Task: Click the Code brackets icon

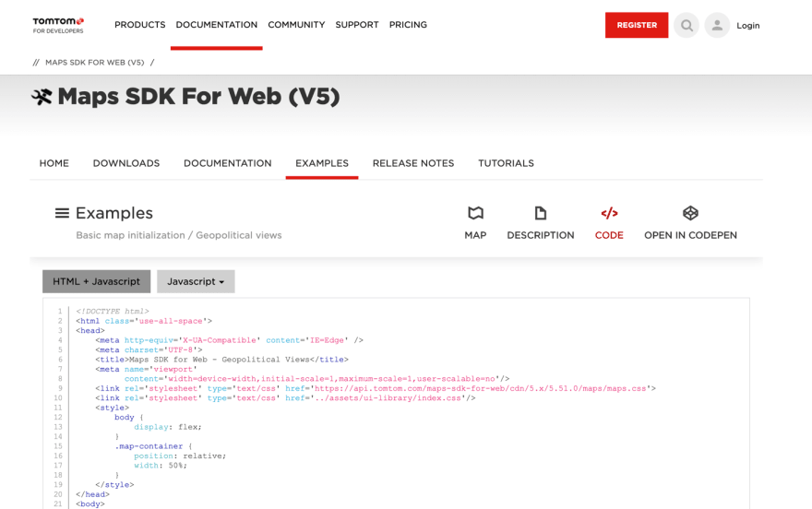Action: click(x=609, y=213)
